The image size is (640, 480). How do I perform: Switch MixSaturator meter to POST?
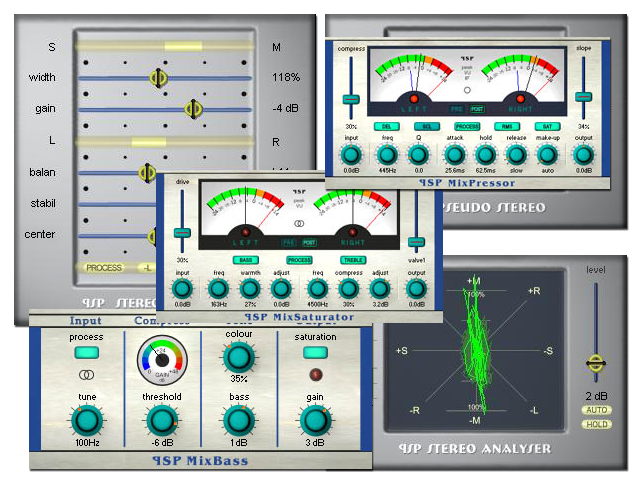(309, 242)
